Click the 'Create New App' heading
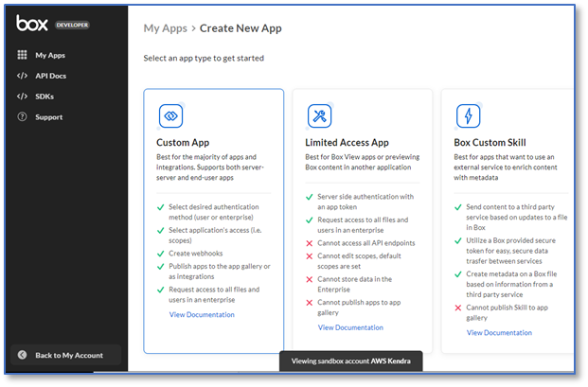 (x=241, y=28)
